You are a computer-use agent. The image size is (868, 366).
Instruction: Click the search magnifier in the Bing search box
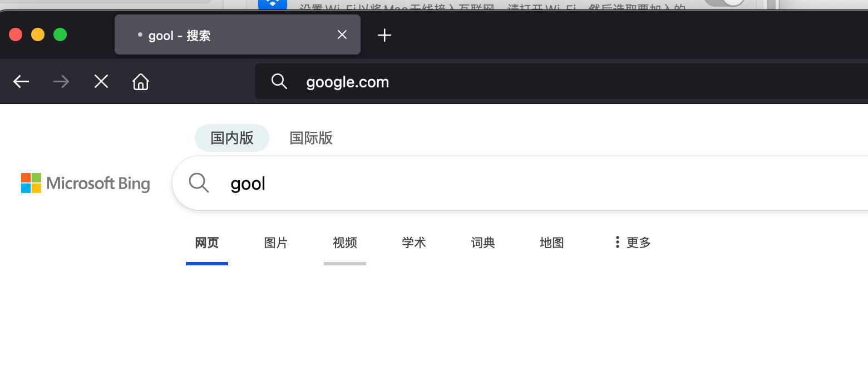pos(199,182)
